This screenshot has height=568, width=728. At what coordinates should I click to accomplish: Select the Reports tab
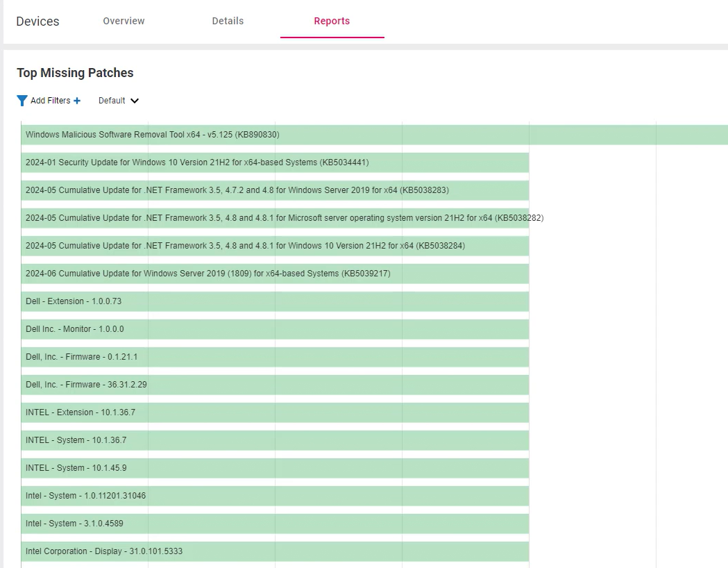click(332, 21)
